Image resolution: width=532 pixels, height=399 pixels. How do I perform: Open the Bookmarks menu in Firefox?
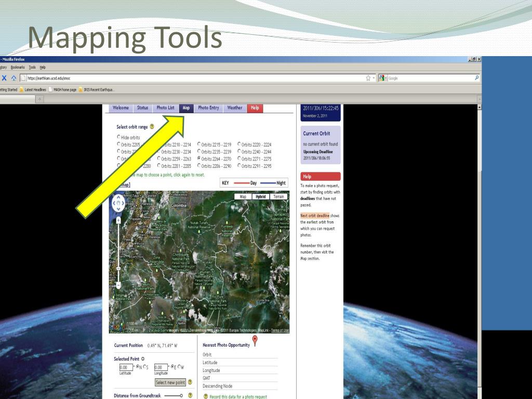click(x=18, y=67)
